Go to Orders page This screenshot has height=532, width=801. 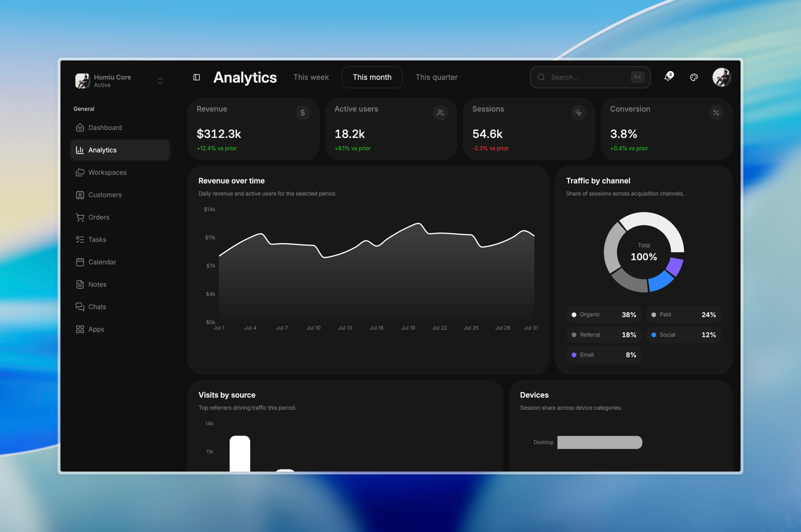point(120,217)
